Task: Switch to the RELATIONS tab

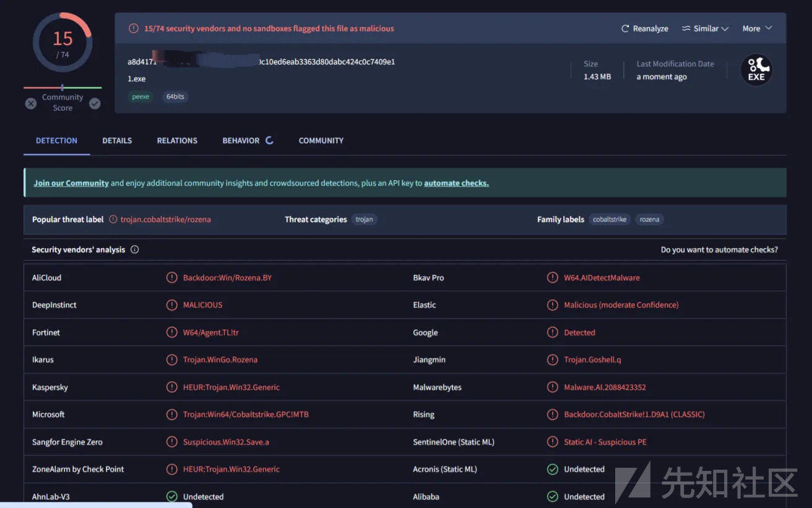Action: (x=177, y=140)
